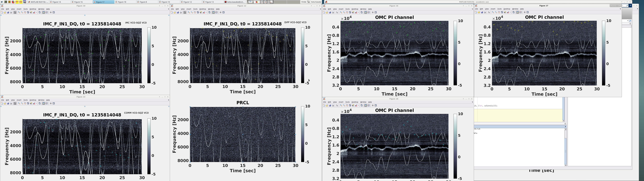Click the colorbar in Figure 16
644x181 pixels.
(455, 53)
